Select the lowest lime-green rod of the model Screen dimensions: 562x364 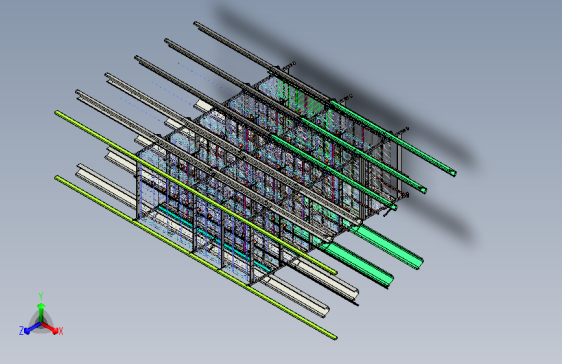[x=195, y=257]
